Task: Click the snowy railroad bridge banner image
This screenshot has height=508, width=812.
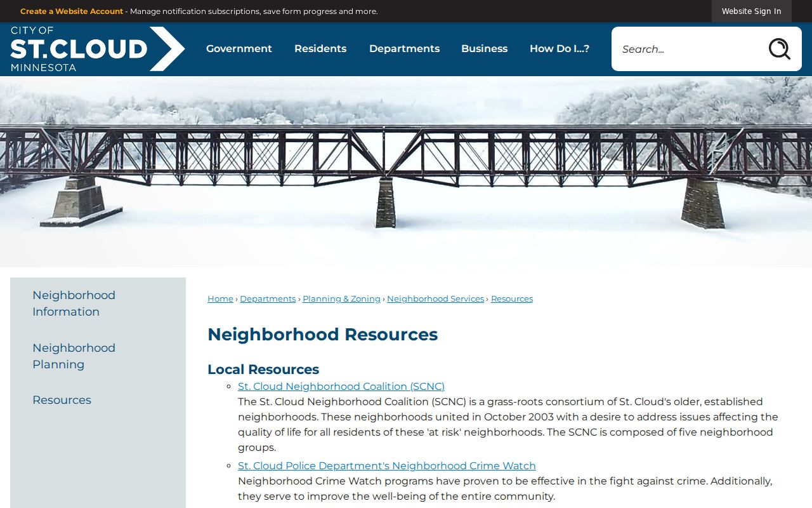Action: coord(406,172)
